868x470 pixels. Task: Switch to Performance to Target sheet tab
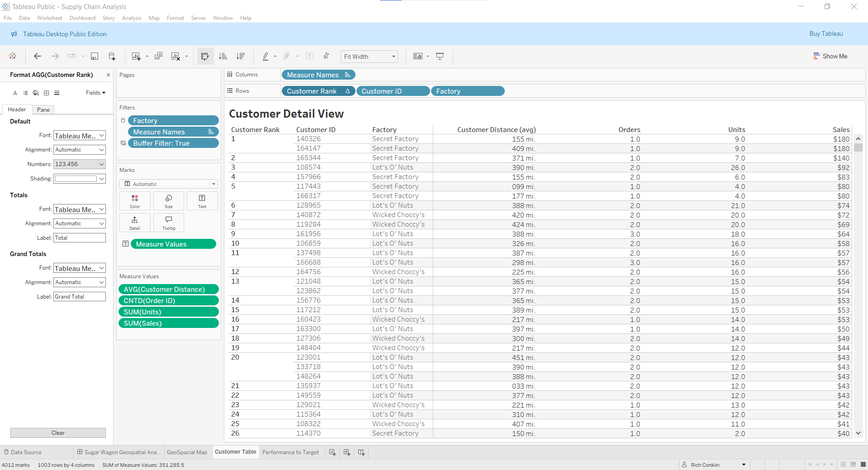tap(290, 452)
